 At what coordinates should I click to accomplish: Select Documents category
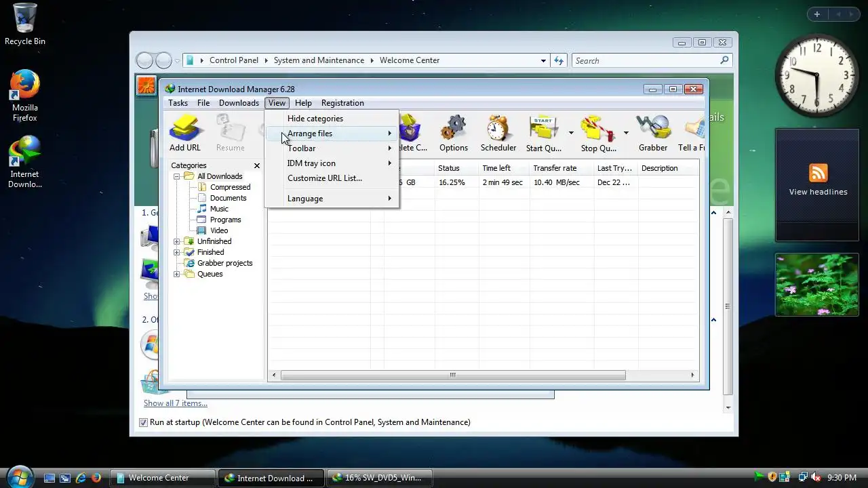pyautogui.click(x=228, y=198)
